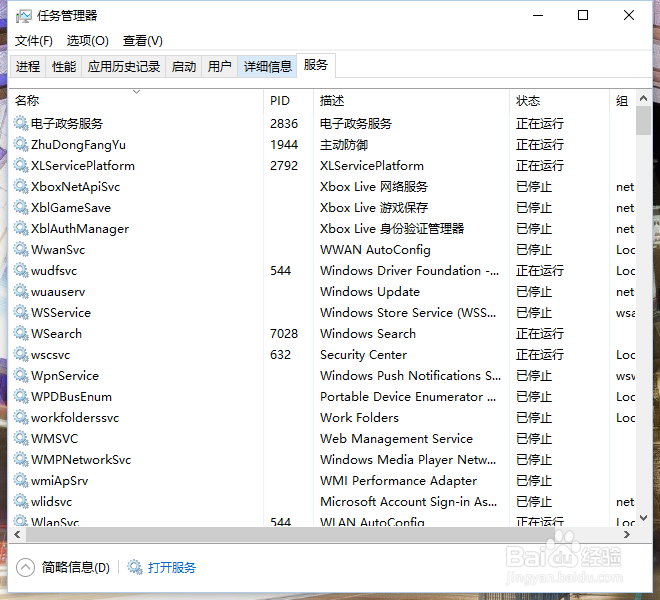Click the gear icon beside WPDBusEnum

pos(21,396)
